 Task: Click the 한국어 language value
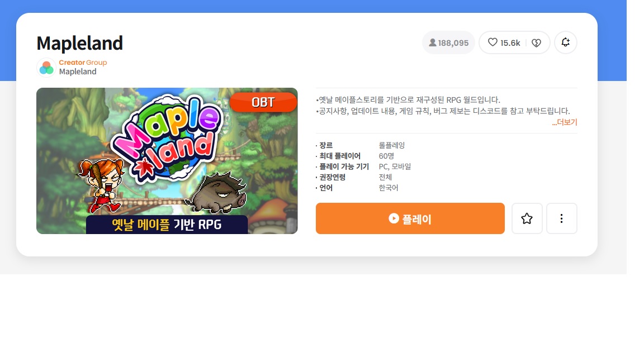pos(389,188)
